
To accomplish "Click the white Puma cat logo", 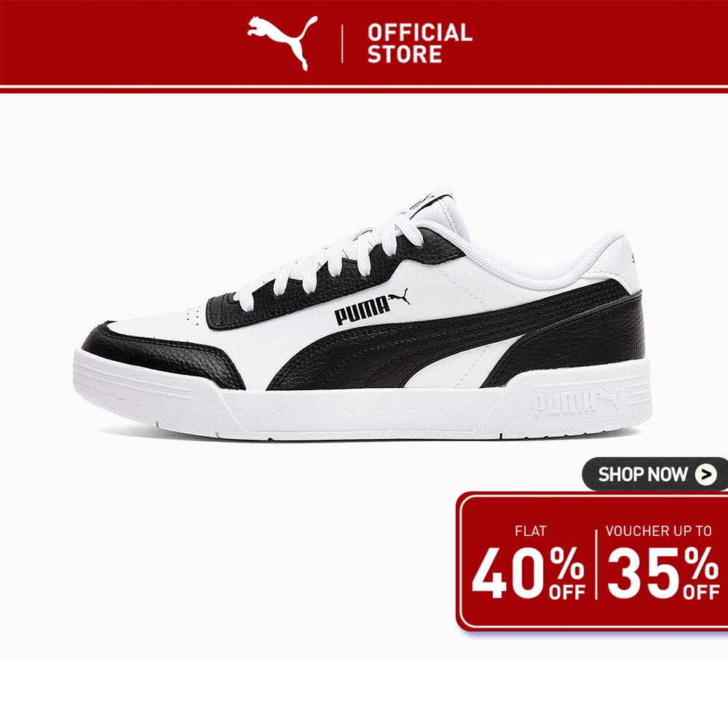I will pos(282,42).
